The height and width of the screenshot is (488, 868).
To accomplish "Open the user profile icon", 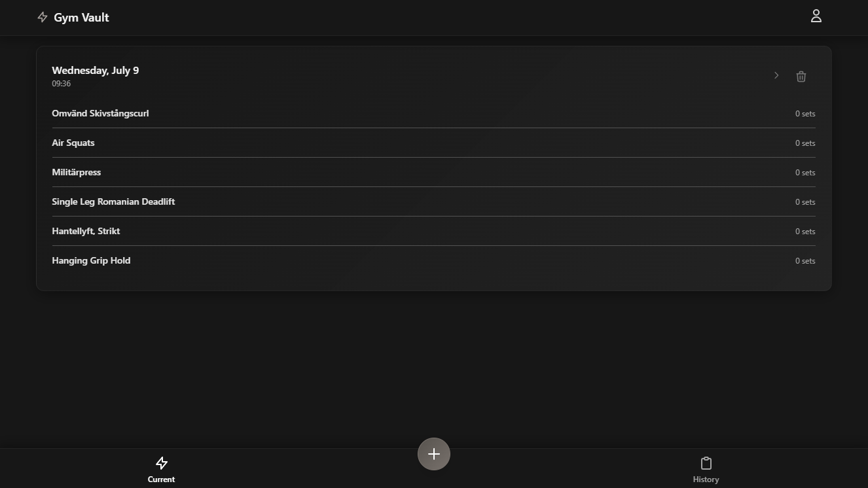I will point(816,16).
